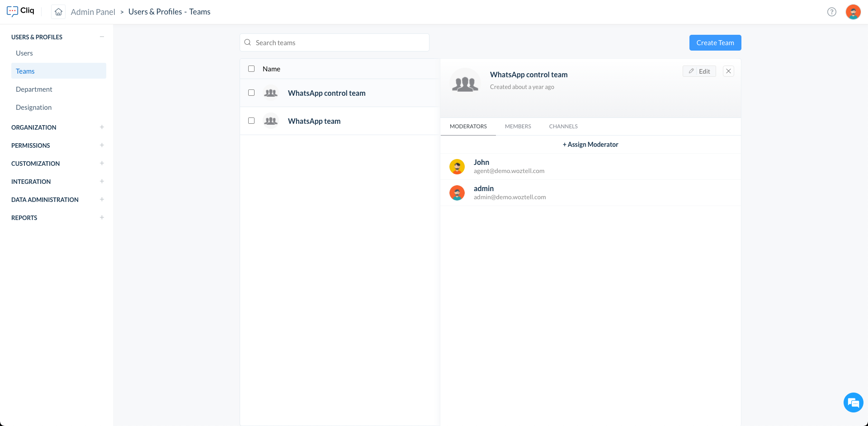
Task: Click John's moderator avatar
Action: 457,167
